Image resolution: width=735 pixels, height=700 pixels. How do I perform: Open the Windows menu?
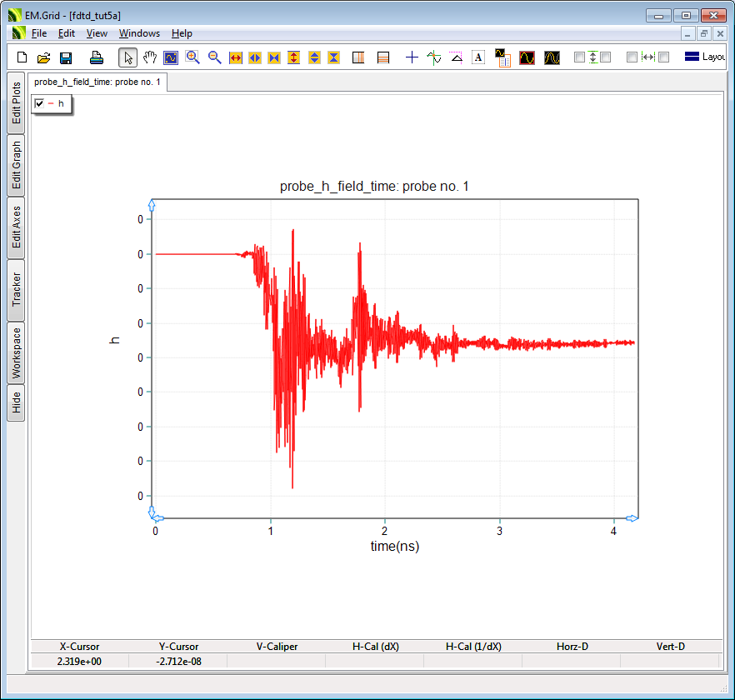139,33
